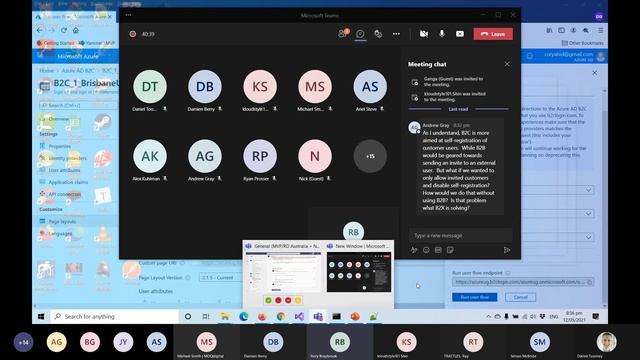Open the notification center icon
This screenshot has height=360, width=640.
pos(596,316)
